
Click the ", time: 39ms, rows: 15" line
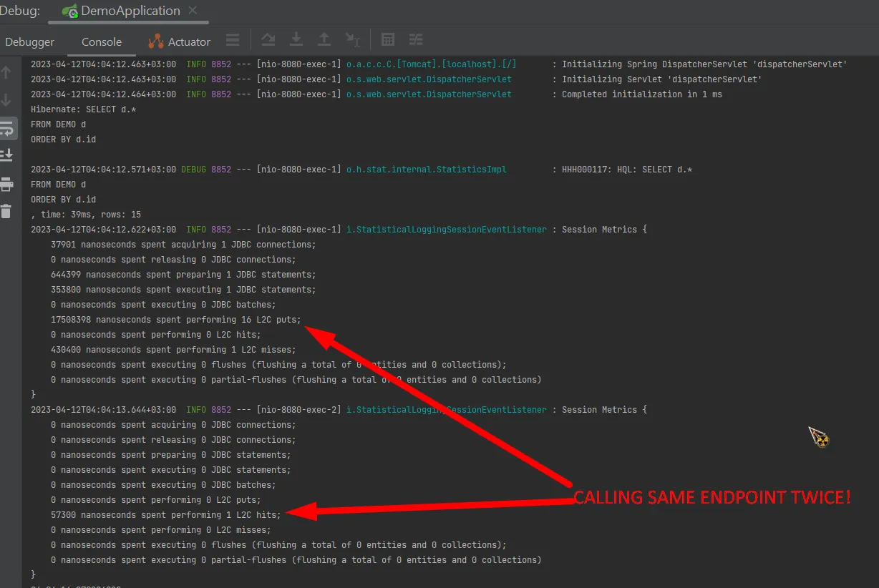click(86, 215)
